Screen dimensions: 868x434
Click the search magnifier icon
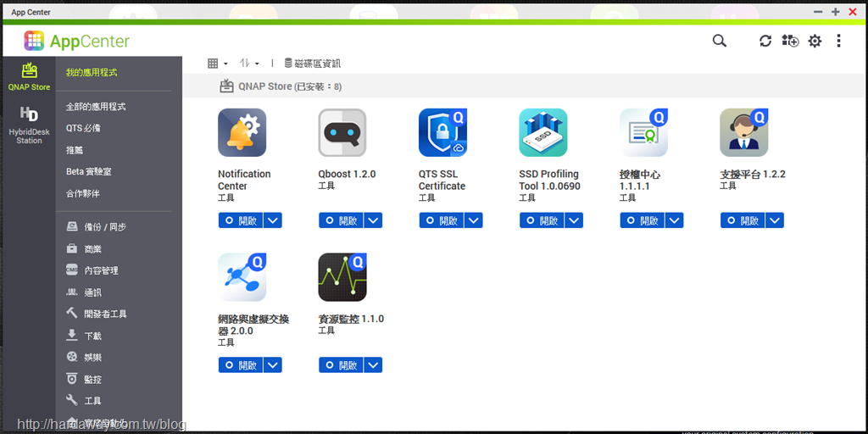(x=719, y=41)
